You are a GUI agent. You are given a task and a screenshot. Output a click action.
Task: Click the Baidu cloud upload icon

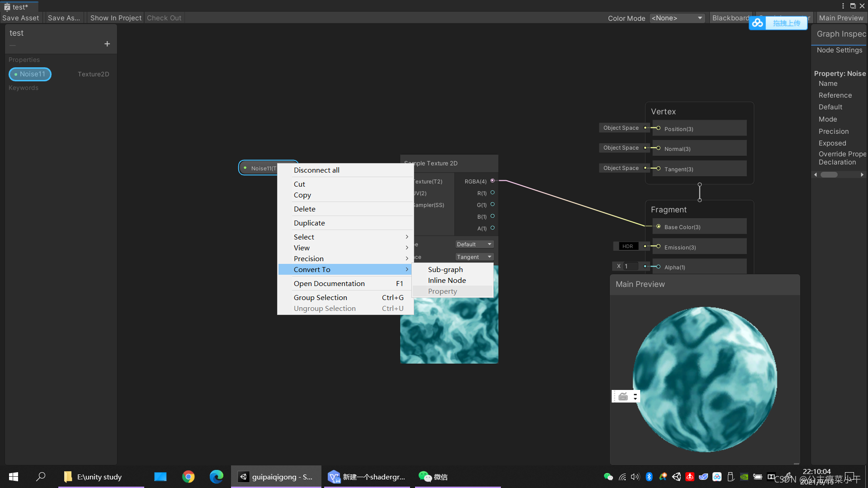758,23
